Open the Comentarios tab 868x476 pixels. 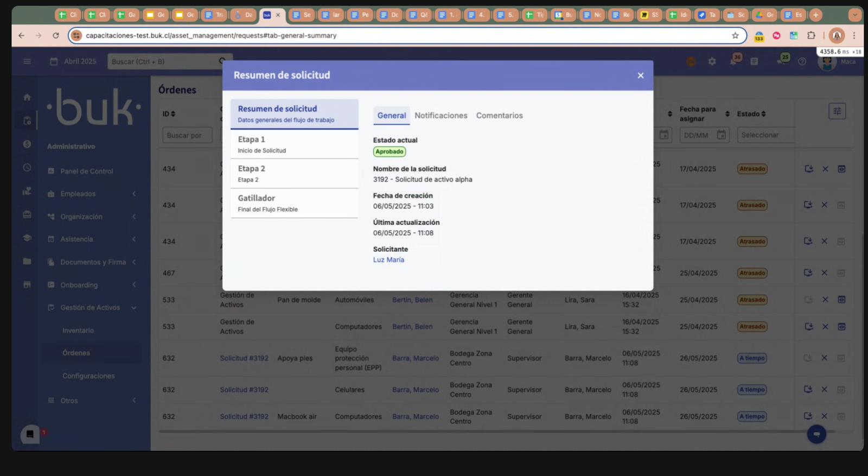(x=499, y=116)
